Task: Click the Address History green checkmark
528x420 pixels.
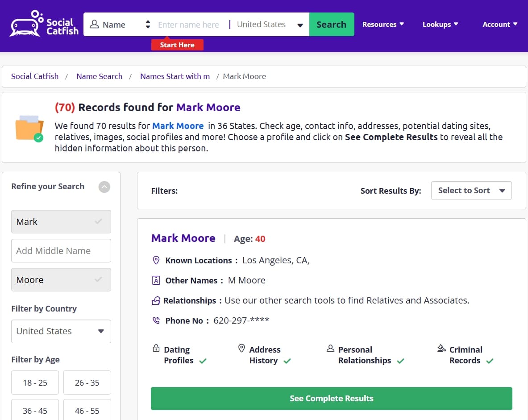Action: [287, 361]
